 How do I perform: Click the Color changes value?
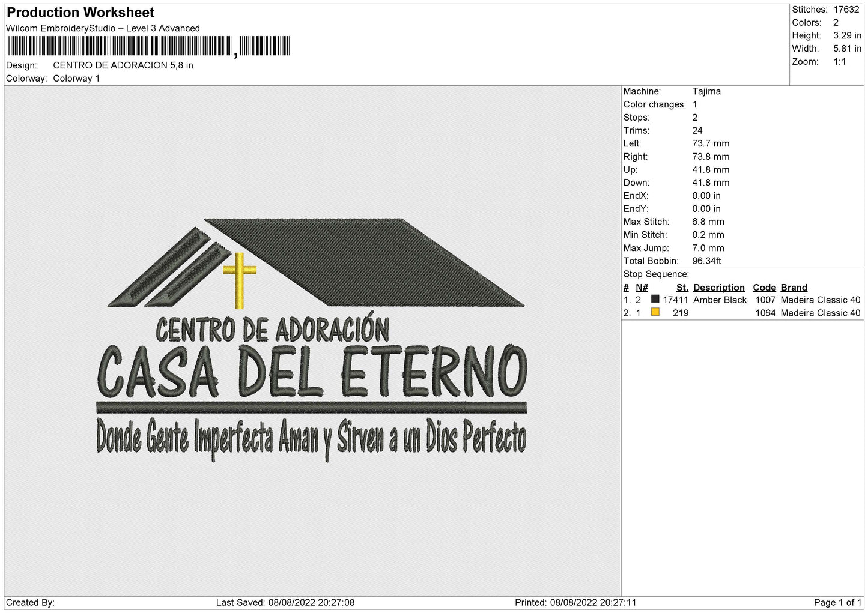695,104
